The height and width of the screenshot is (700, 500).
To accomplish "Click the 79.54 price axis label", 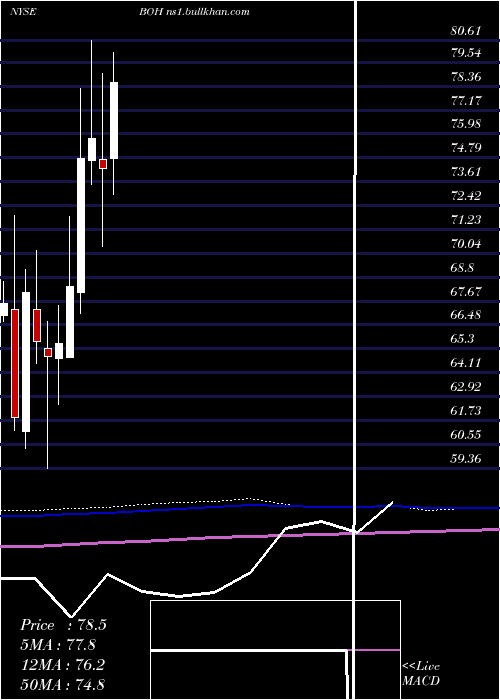I will [x=466, y=53].
